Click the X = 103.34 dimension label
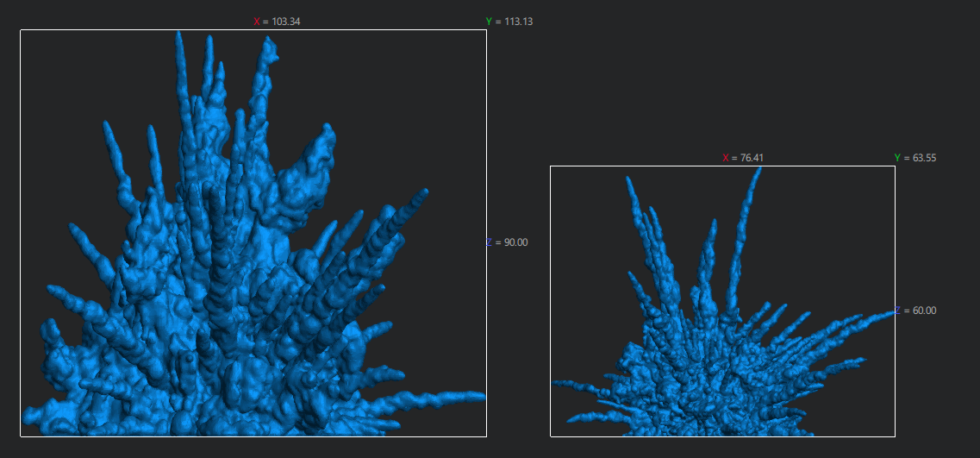The width and height of the screenshot is (980, 458). coord(276,22)
